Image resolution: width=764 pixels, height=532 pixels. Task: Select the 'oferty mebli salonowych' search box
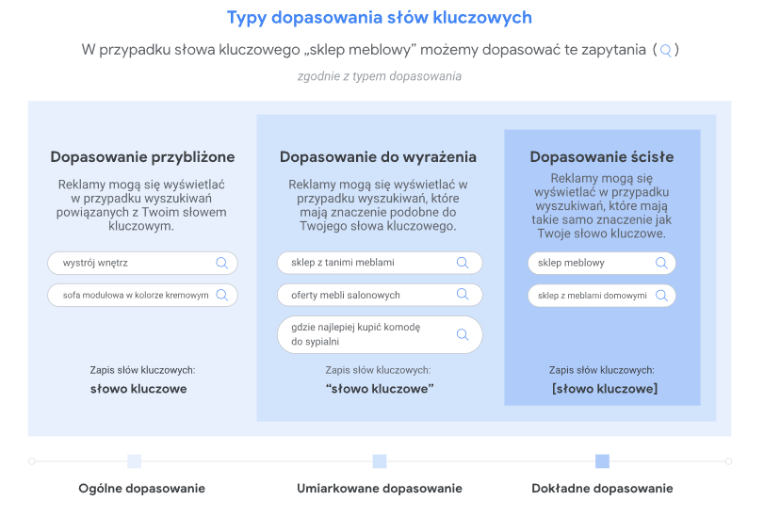click(380, 295)
